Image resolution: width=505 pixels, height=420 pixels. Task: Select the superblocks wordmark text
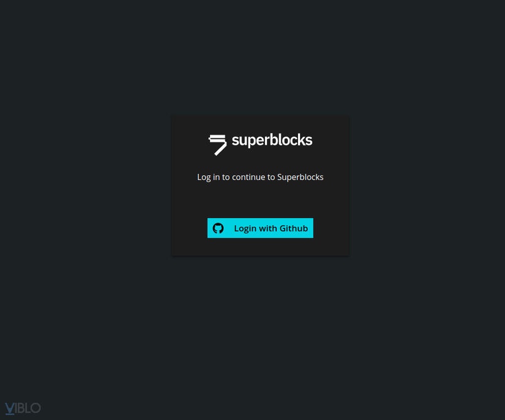pyautogui.click(x=272, y=140)
